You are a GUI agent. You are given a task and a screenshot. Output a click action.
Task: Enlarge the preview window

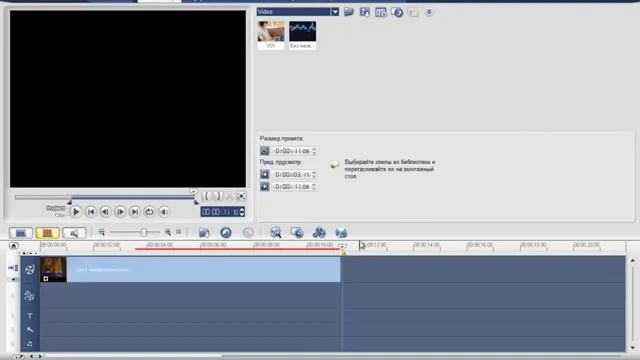(x=241, y=196)
